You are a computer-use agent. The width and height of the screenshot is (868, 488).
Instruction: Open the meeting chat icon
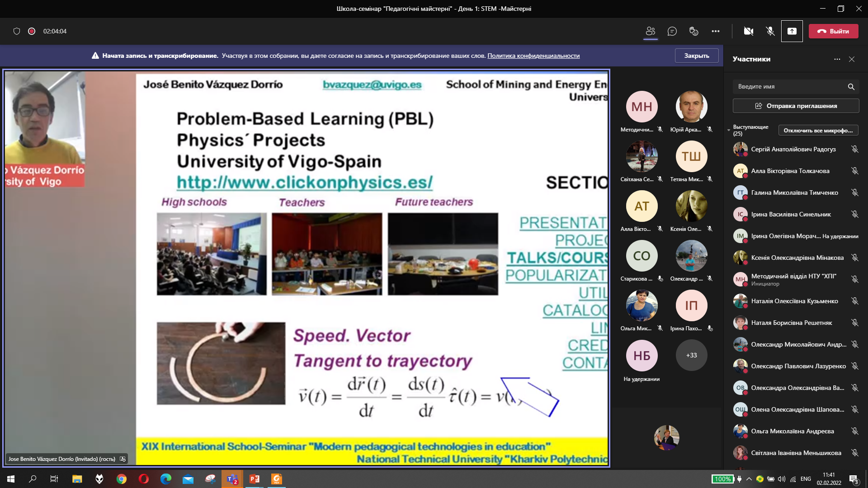pos(672,31)
